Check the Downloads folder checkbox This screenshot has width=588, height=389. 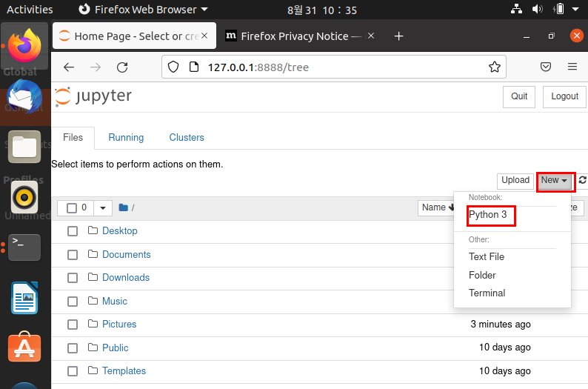pyautogui.click(x=73, y=278)
